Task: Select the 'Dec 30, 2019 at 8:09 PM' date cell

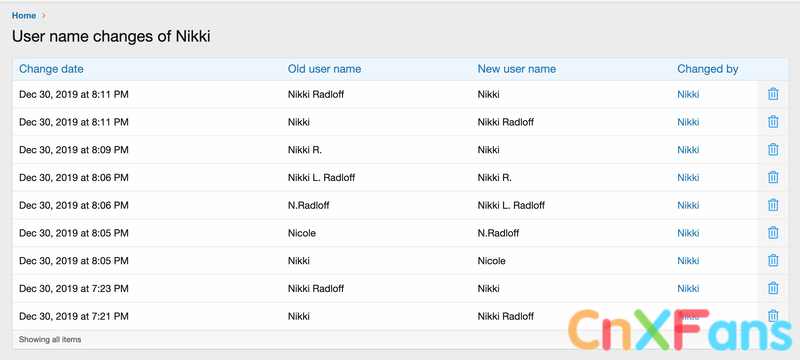Action: (74, 150)
